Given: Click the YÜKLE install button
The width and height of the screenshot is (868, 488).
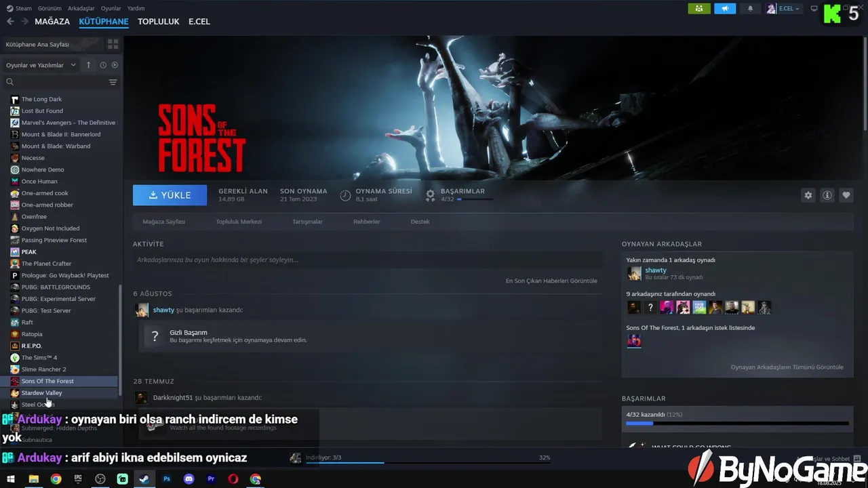Looking at the screenshot, I should click(x=170, y=195).
